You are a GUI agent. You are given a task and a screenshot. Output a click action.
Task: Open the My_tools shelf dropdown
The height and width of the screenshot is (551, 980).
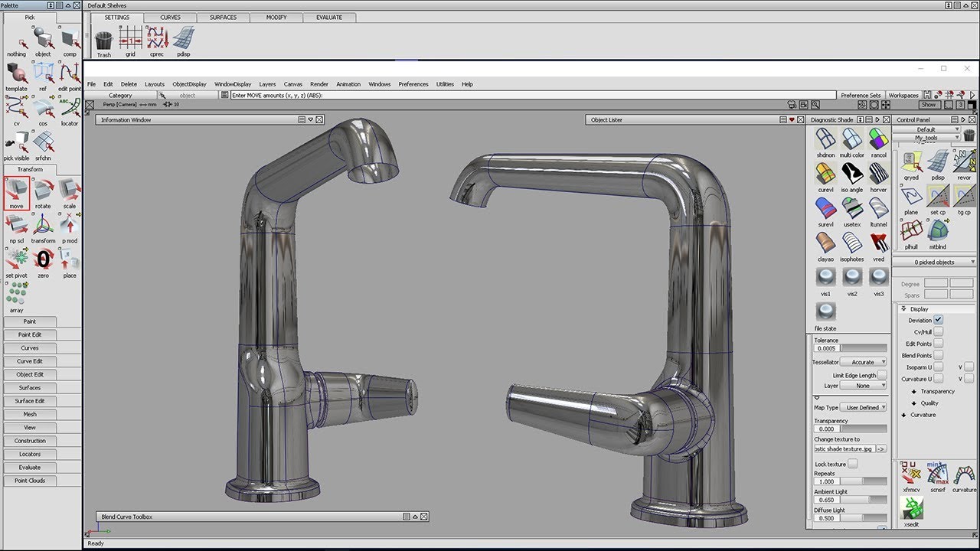(926, 138)
